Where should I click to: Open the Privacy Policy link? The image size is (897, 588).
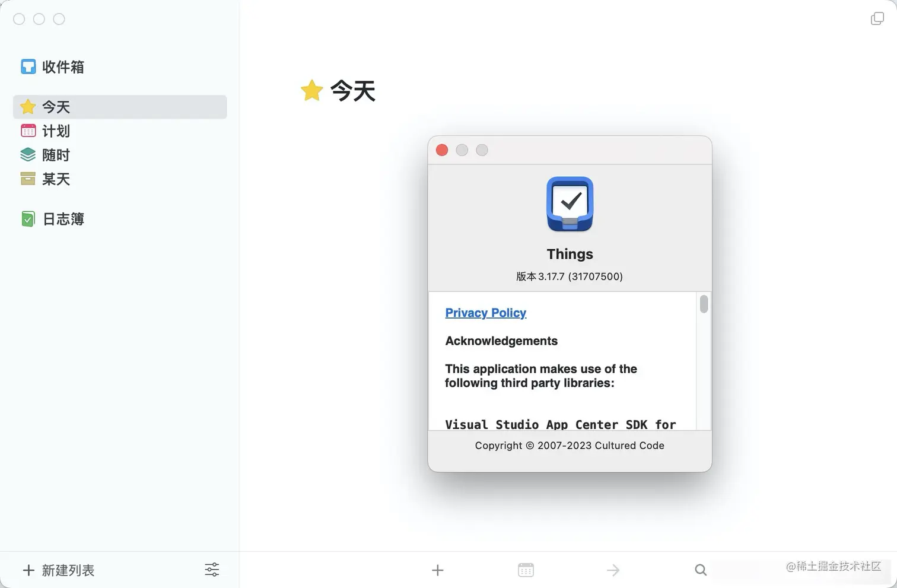[x=485, y=313]
